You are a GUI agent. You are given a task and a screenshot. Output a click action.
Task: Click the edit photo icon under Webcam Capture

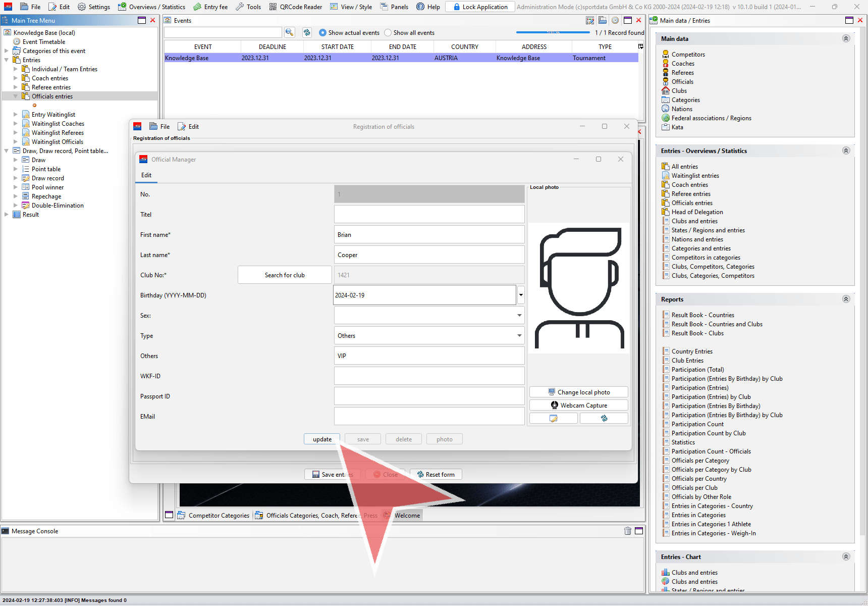click(x=553, y=418)
